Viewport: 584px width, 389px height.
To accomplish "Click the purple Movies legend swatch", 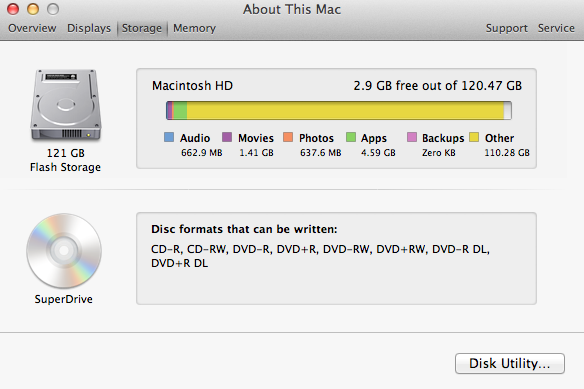I will click(227, 137).
